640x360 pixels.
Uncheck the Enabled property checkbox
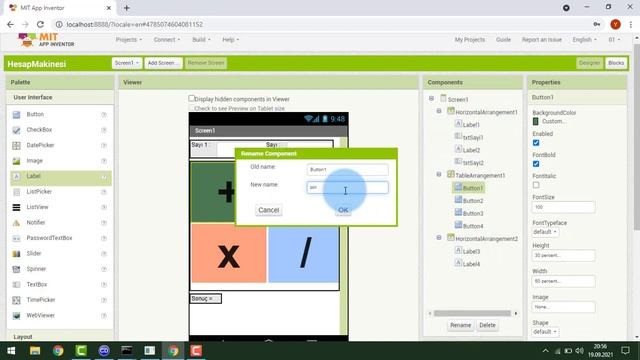click(536, 143)
